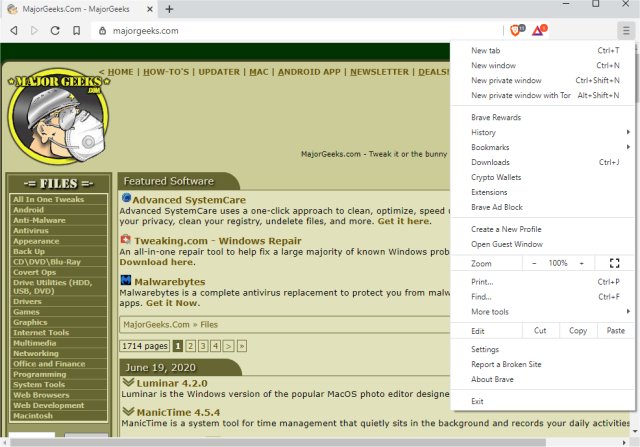Click next page arrow button

(229, 346)
